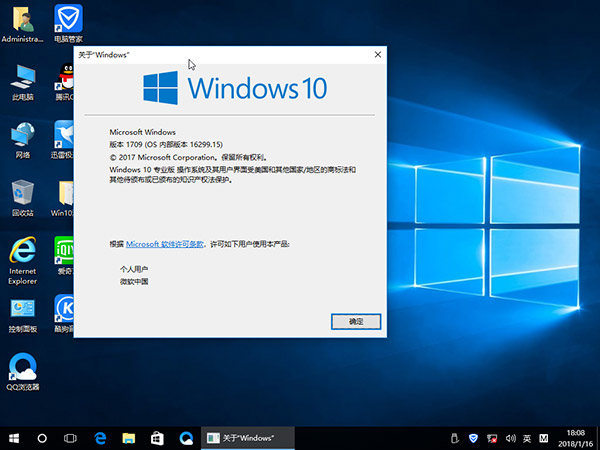
Task: Select the Win10 folder on the desktop
Action: [x=63, y=198]
